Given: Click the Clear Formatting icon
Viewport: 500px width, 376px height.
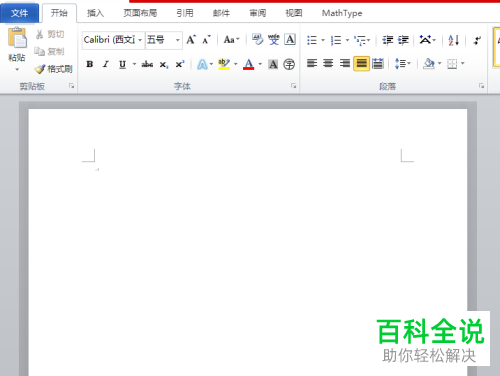Looking at the screenshot, I should click(257, 39).
